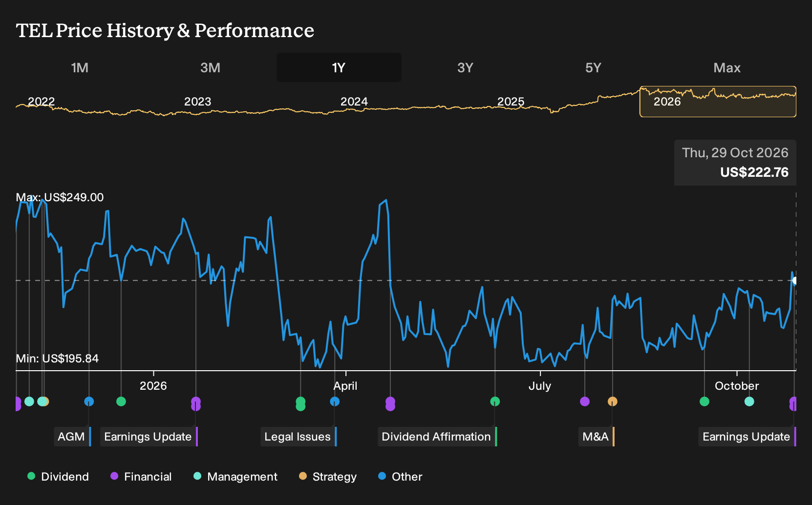The width and height of the screenshot is (812, 505).
Task: Click the TEL Price History & Performance heading
Action: [165, 30]
